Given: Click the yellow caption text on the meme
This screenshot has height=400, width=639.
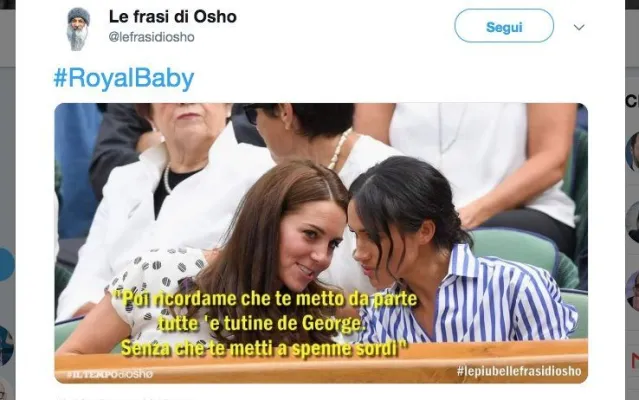Looking at the screenshot, I should [x=264, y=324].
